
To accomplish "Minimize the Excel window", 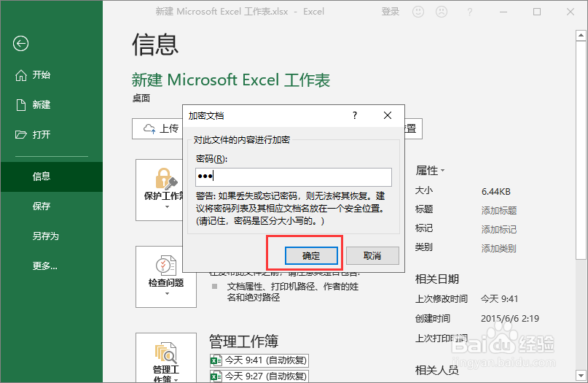I will click(503, 12).
